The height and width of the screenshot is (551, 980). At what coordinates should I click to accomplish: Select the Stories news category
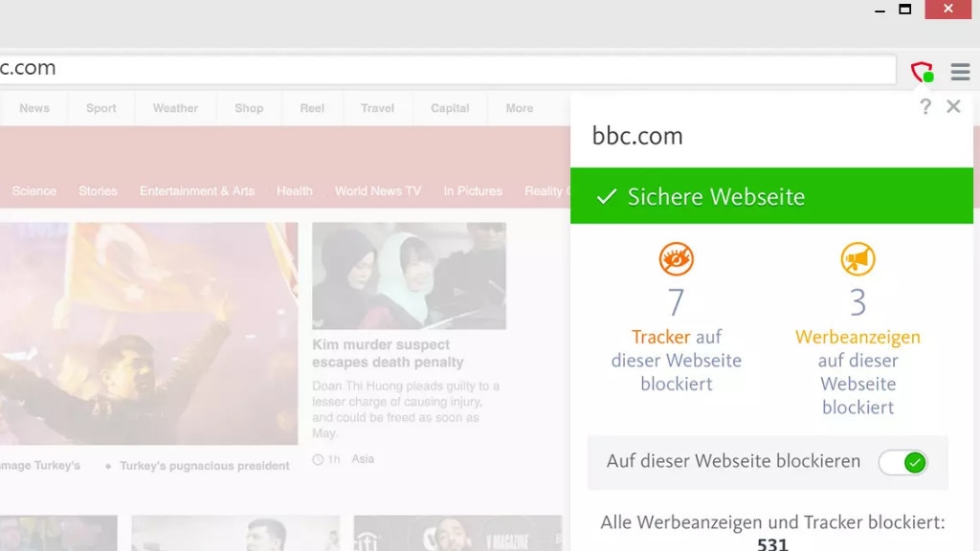[x=99, y=191]
